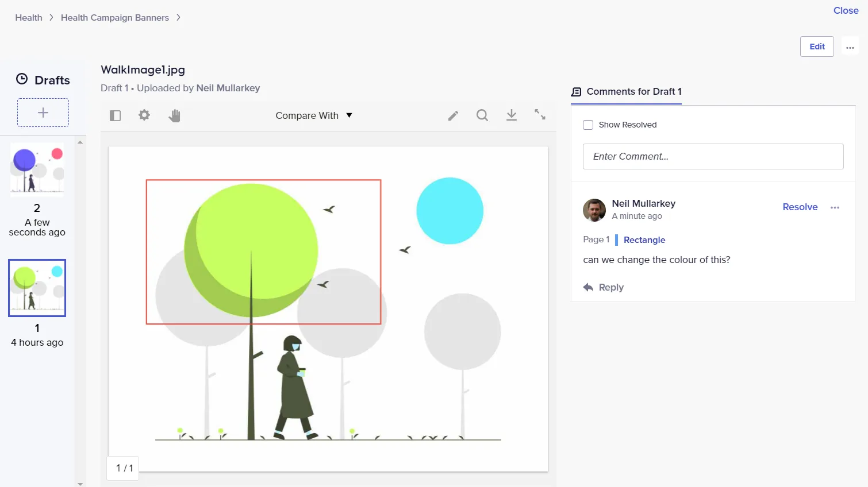Click the Neil Mullarkey commenter name
868x487 pixels.
(643, 203)
